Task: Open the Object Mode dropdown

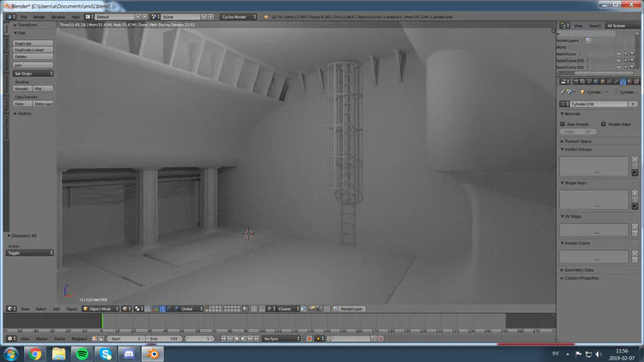Action: click(x=100, y=309)
